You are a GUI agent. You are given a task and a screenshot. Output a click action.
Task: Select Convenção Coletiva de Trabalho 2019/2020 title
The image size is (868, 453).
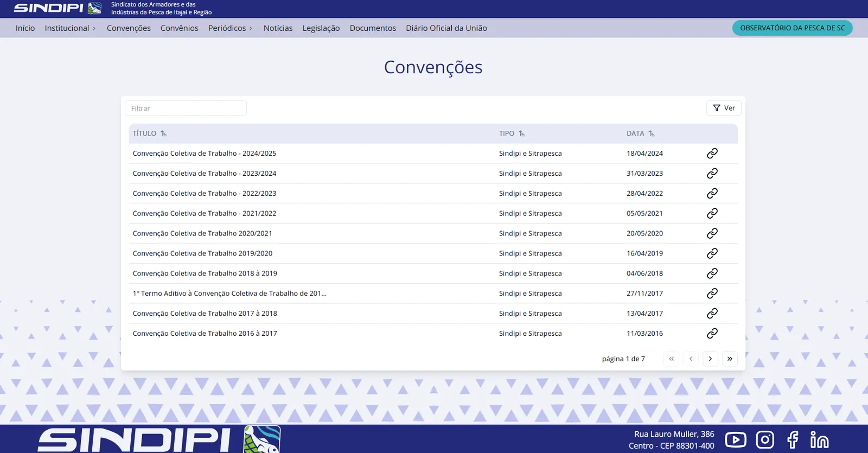coord(202,253)
